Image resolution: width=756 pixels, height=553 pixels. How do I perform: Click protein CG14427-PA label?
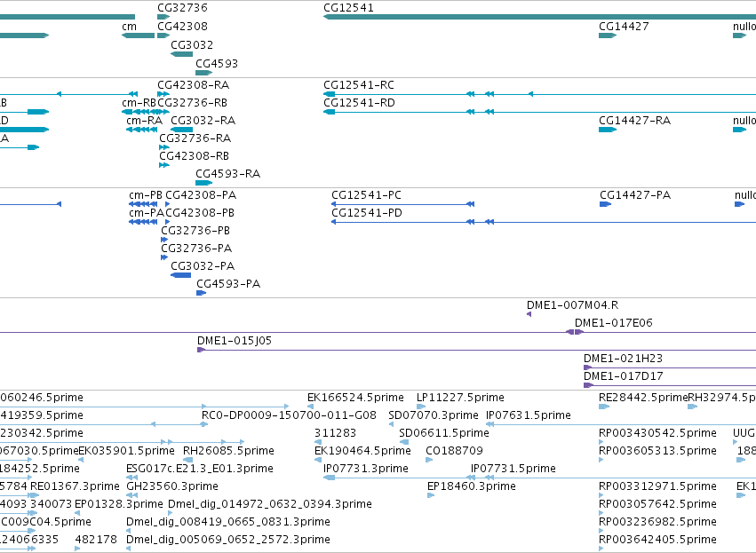(x=635, y=195)
